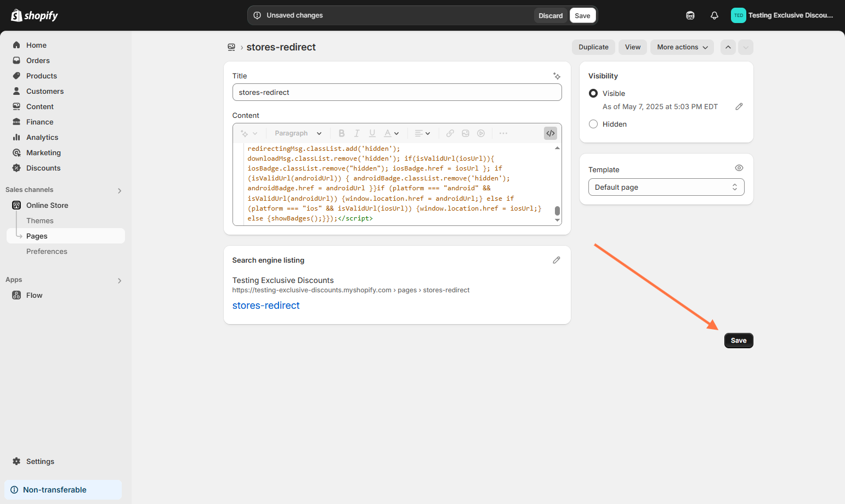Toggle underline formatting in the editor
Viewport: 845px width, 504px height.
372,133
